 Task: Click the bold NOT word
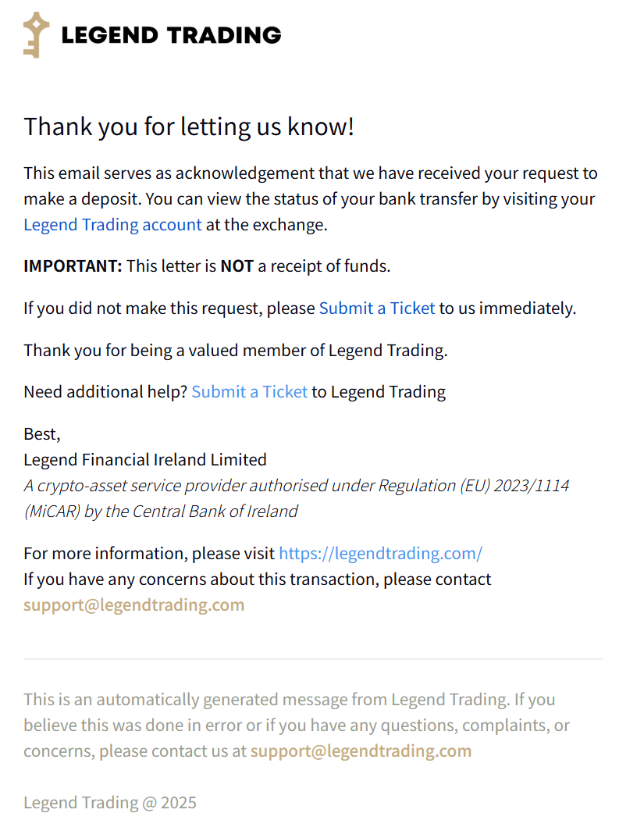point(237,266)
